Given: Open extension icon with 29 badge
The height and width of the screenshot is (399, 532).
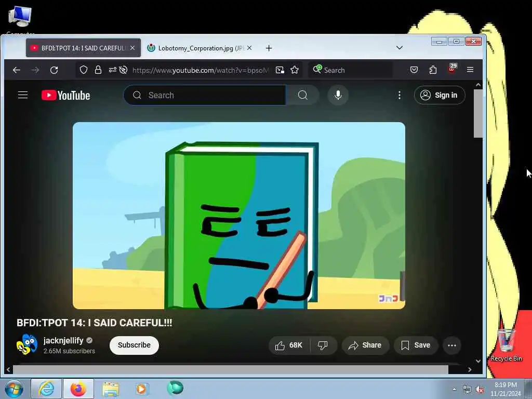Looking at the screenshot, I should click(x=452, y=69).
